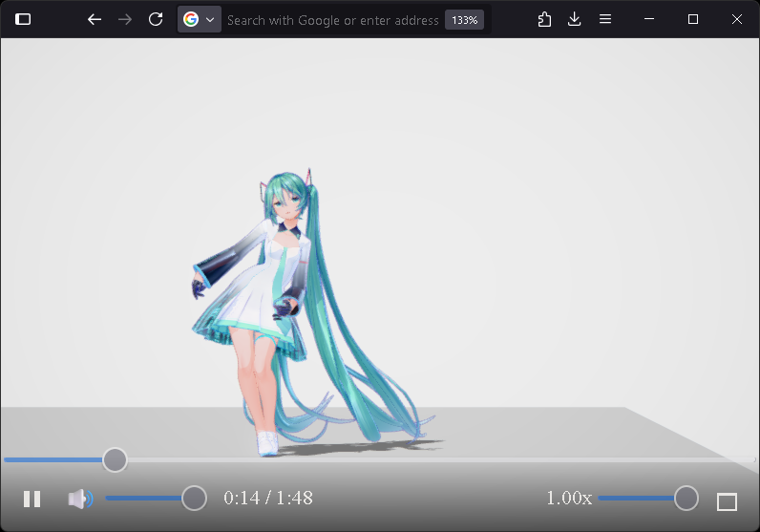Open the extensions puzzle icon
This screenshot has width=760, height=532.
[x=544, y=19]
